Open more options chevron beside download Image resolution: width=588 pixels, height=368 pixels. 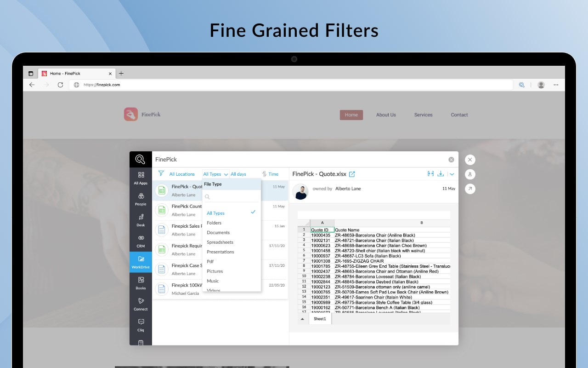point(452,174)
